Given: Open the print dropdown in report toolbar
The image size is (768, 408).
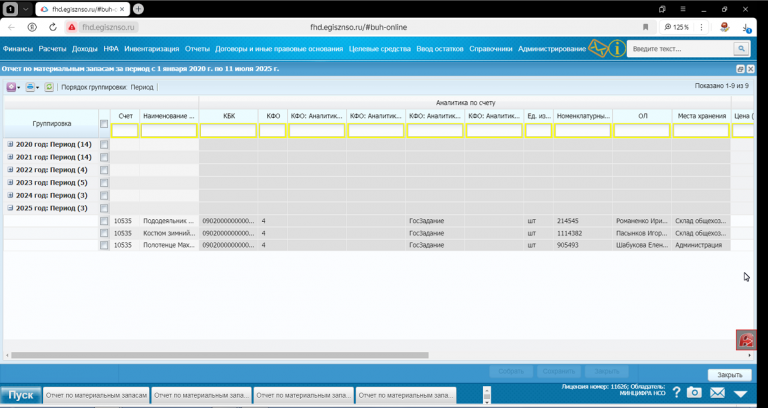Looking at the screenshot, I should point(32,87).
